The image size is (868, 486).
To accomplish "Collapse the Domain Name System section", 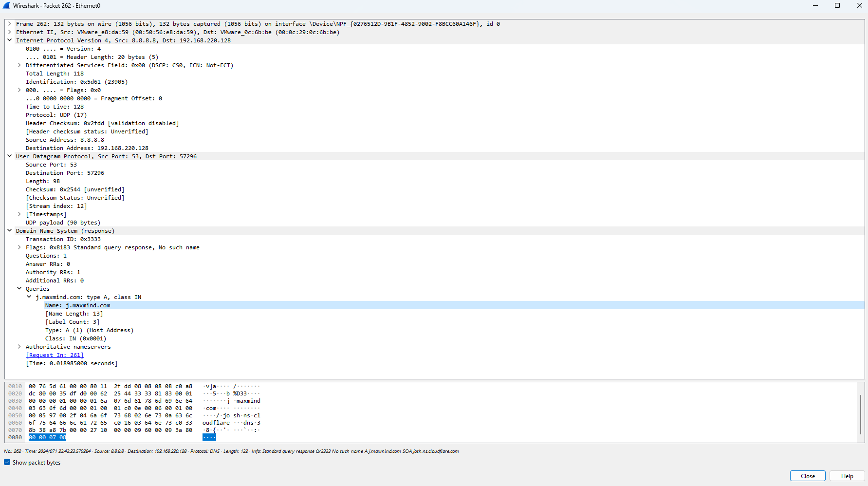I will click(x=9, y=231).
